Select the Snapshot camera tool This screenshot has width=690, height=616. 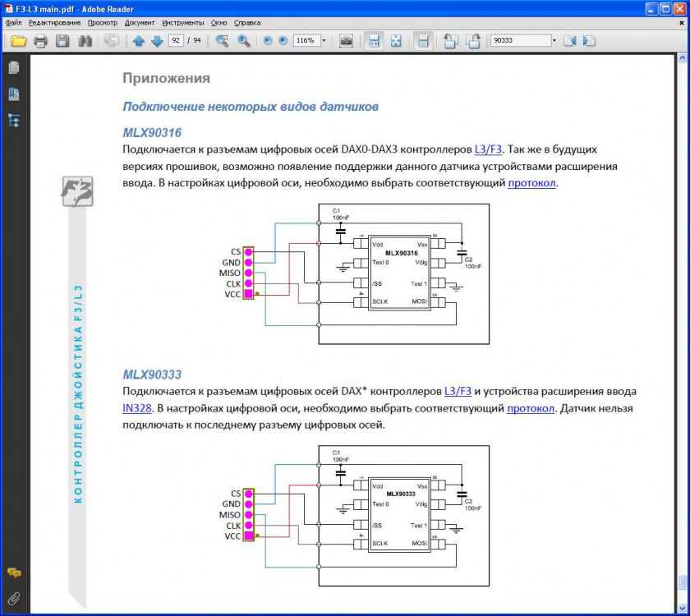[346, 41]
